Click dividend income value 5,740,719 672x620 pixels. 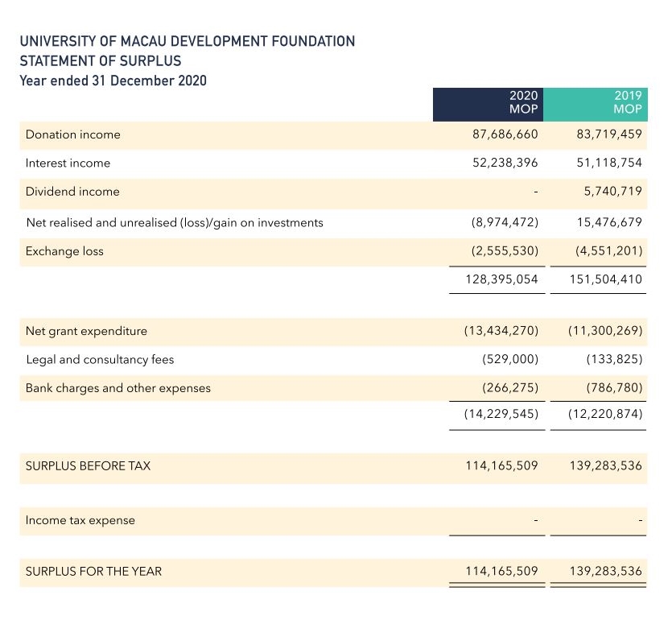613,191
